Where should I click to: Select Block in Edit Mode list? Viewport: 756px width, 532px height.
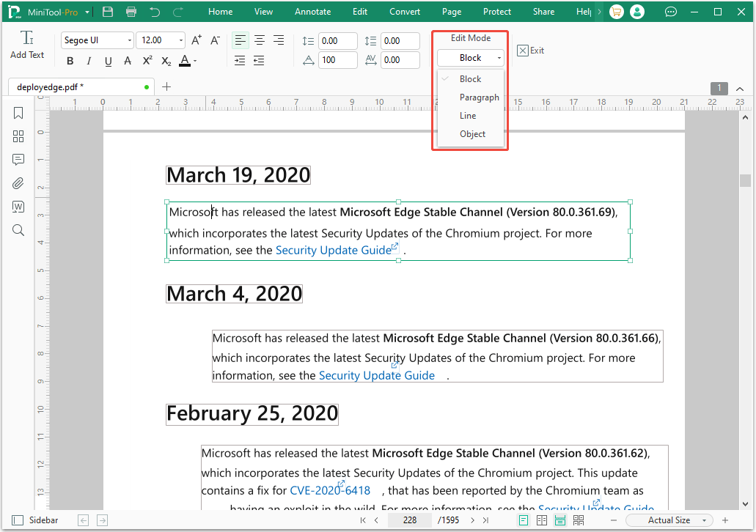click(x=471, y=79)
